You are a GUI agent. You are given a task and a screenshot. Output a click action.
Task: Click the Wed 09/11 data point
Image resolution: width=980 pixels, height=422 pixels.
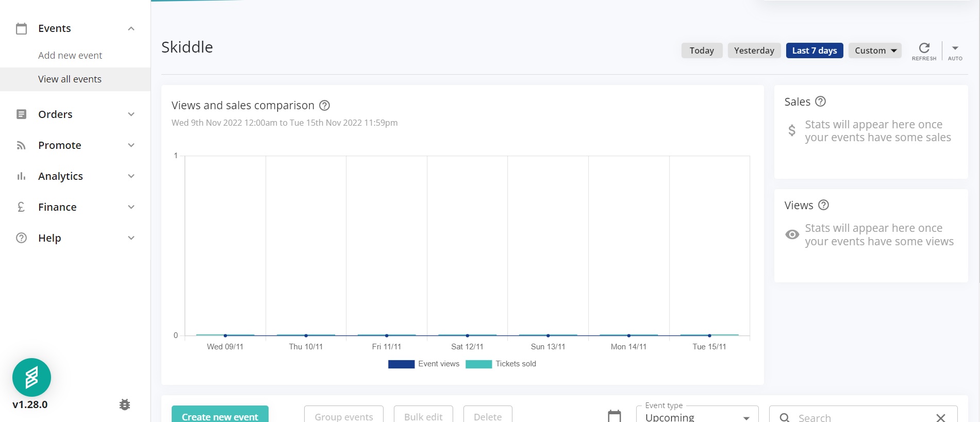225,335
